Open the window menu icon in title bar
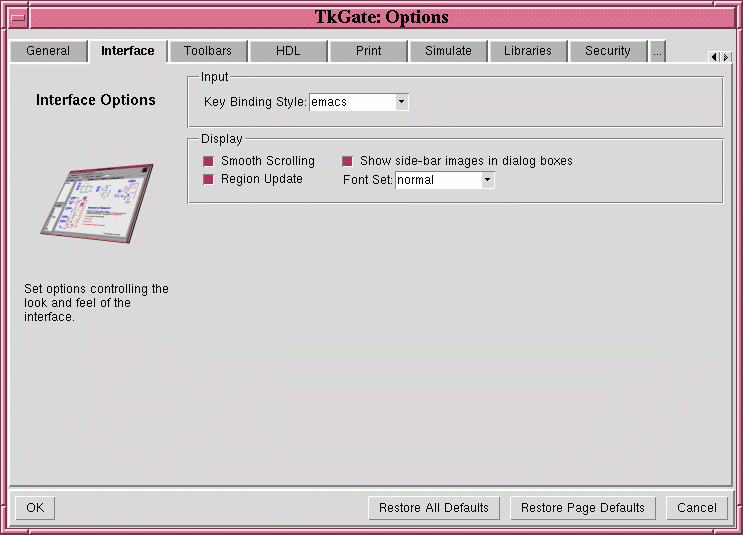 point(18,17)
